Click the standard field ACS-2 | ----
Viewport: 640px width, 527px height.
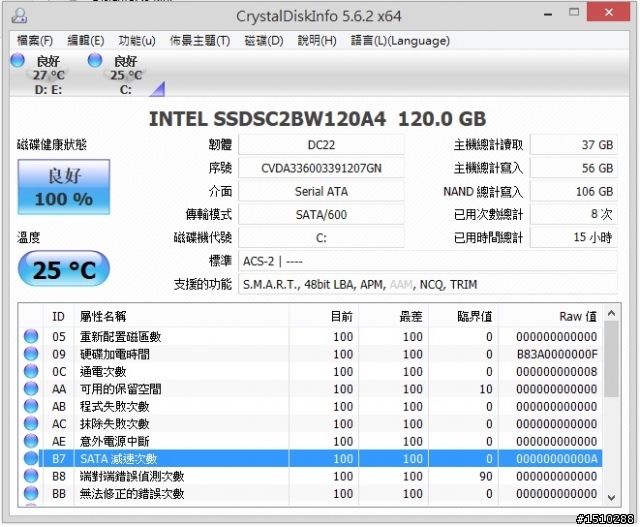(428, 261)
